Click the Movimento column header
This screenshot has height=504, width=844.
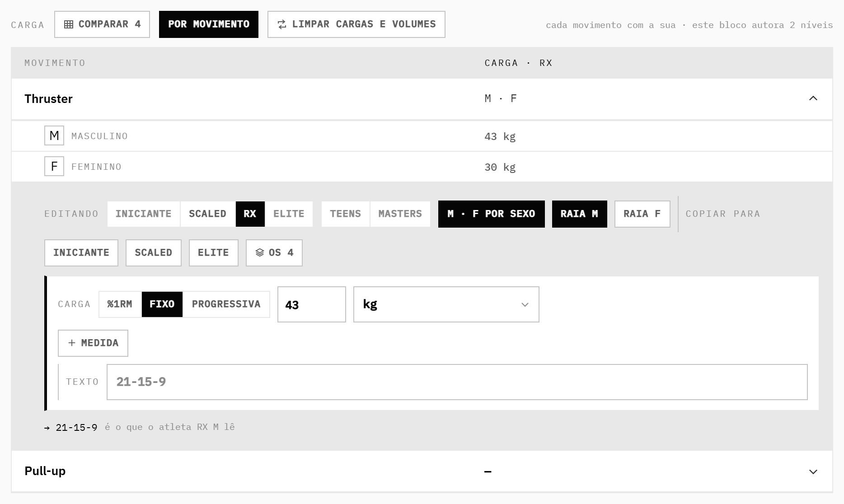pyautogui.click(x=55, y=63)
